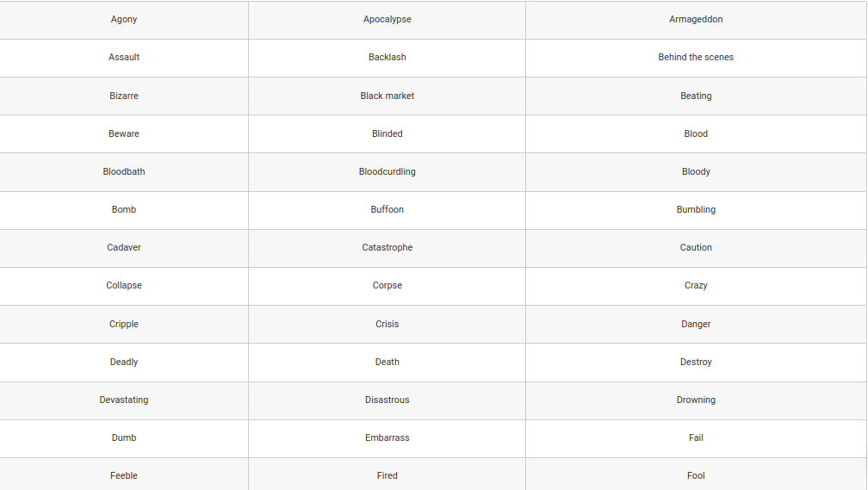
Task: Click the Agony table cell
Action: coord(124,20)
